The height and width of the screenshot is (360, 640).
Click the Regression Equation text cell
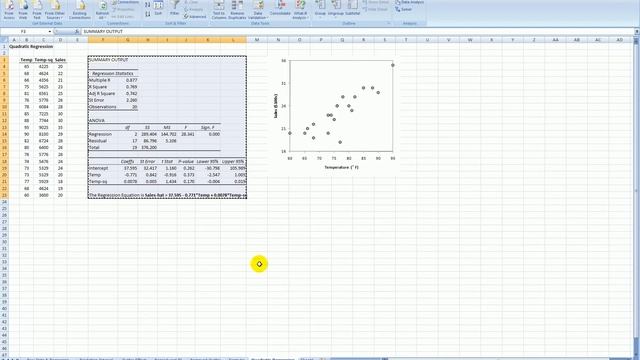(x=167, y=195)
